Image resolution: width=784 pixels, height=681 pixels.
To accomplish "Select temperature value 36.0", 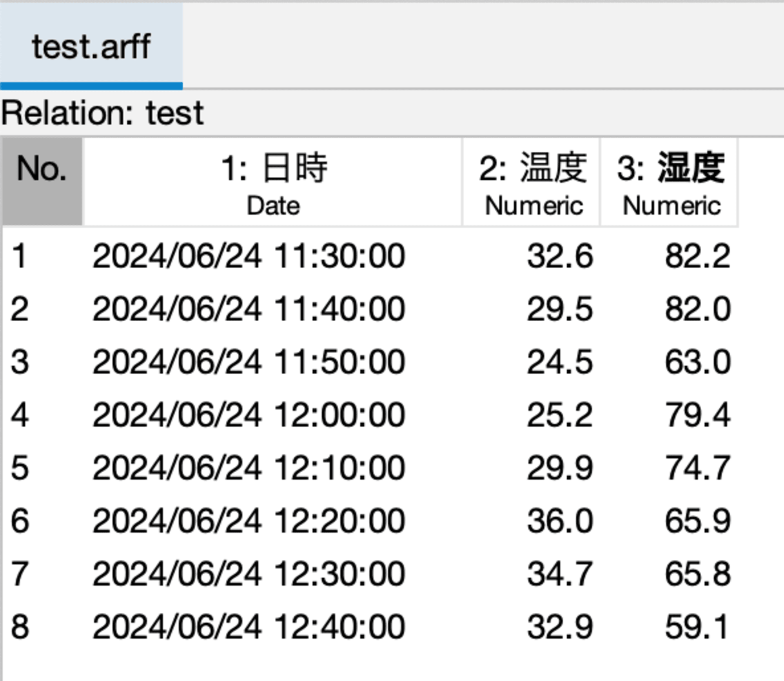I will [531, 521].
